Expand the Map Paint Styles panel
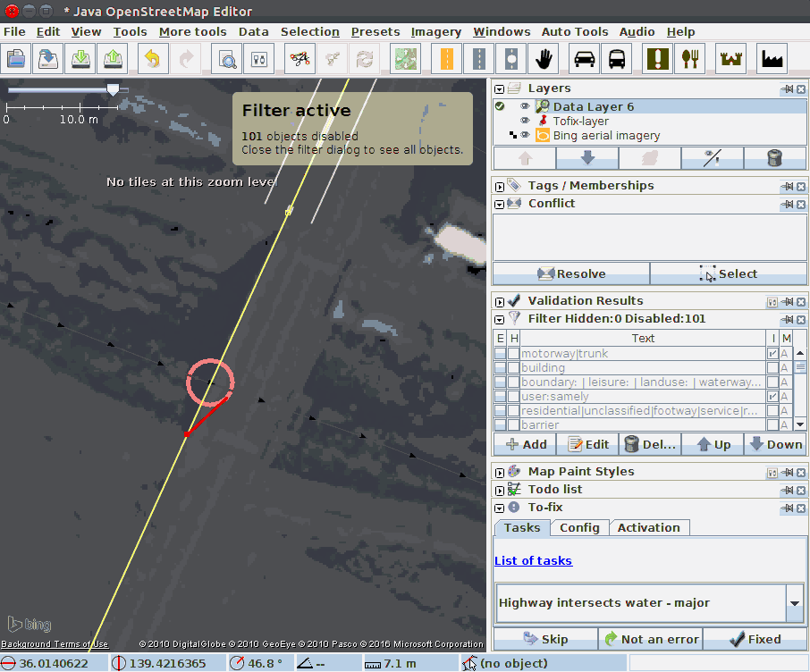Screen dimensions: 810x672 [500, 472]
